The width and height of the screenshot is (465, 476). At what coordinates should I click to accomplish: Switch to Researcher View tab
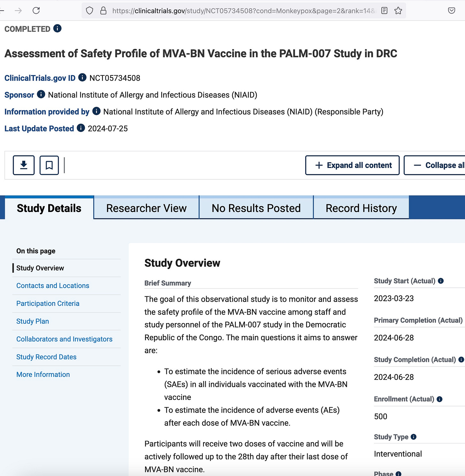pos(146,208)
